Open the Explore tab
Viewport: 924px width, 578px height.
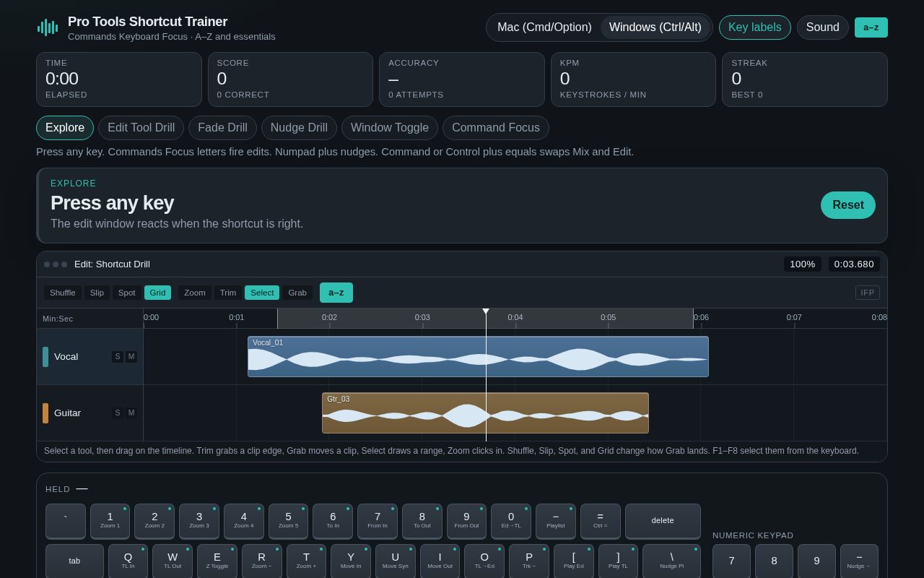pyautogui.click(x=65, y=128)
